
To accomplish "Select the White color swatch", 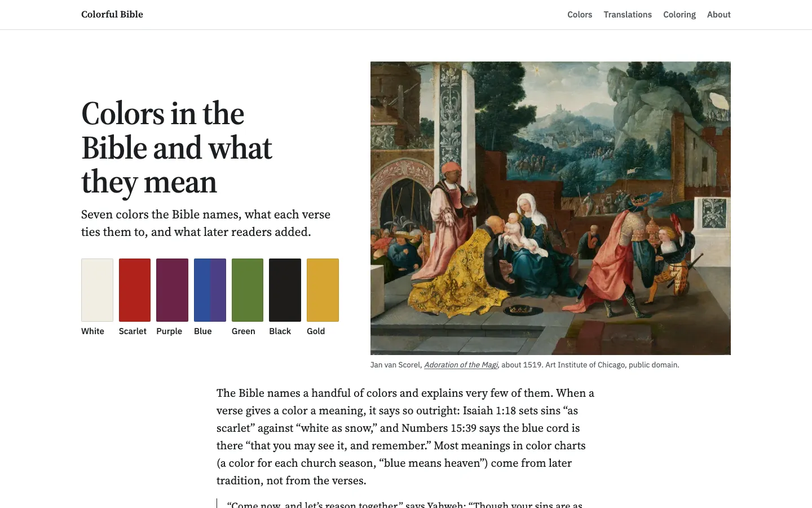I will pos(97,290).
